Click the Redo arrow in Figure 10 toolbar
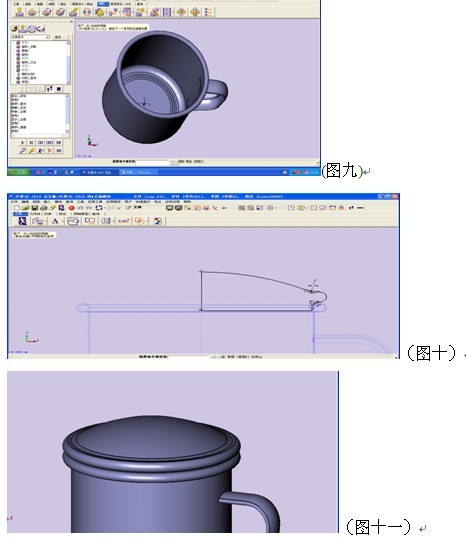This screenshot has height=539, width=466. click(x=89, y=208)
